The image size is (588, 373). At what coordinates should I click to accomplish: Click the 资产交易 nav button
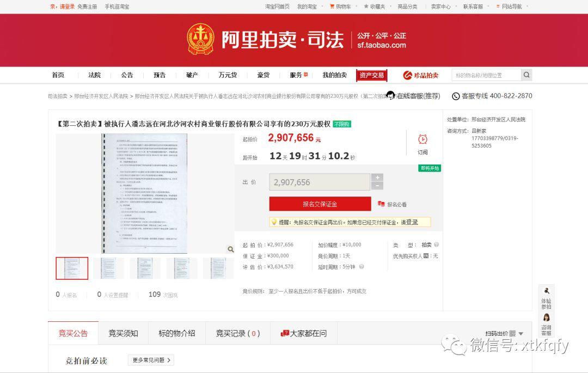coord(372,75)
